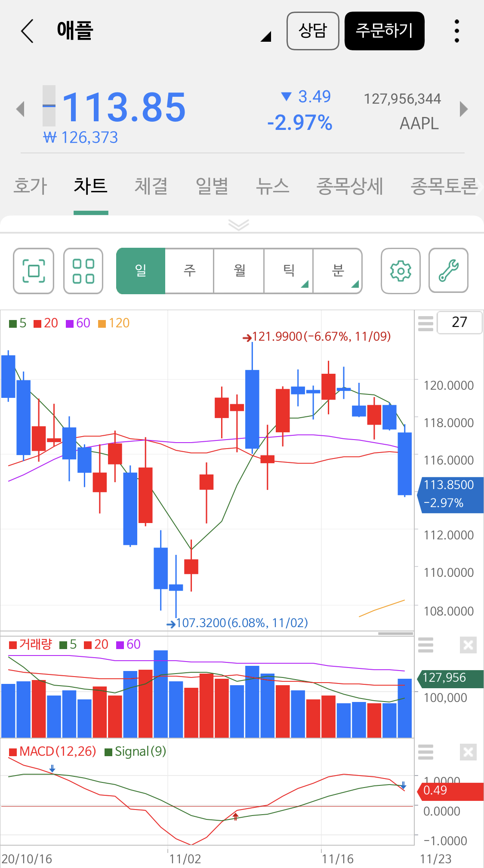Image resolution: width=484 pixels, height=868 pixels.
Task: Switch to the 뉴스 tab
Action: point(272,186)
